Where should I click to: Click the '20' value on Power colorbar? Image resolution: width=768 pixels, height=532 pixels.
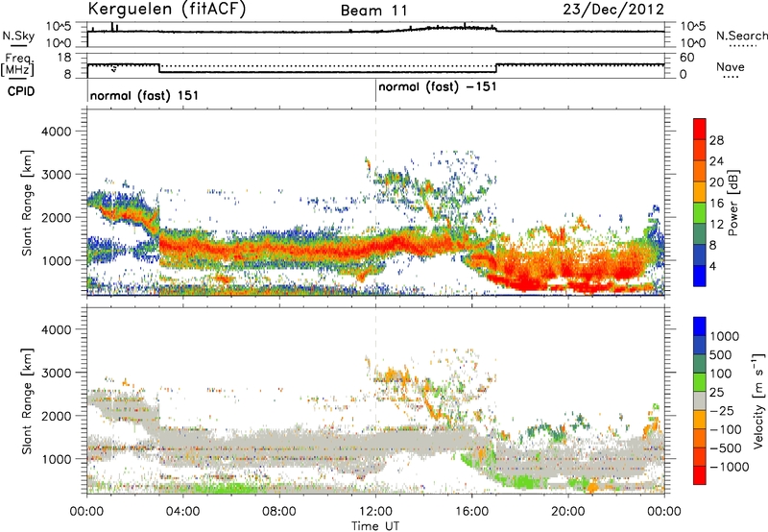click(716, 182)
